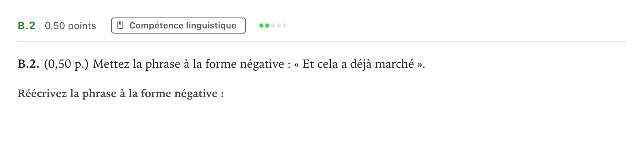Click the first green difficulty dot
The width and height of the screenshot is (644, 167).
(x=261, y=26)
